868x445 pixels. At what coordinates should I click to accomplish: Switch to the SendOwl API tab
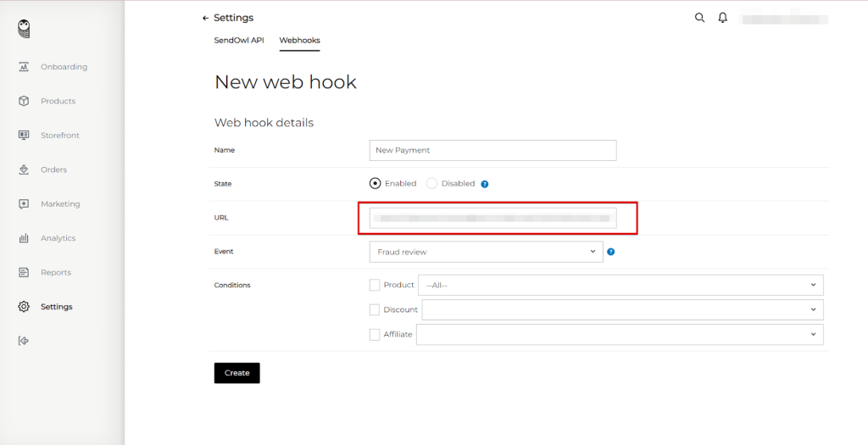pos(239,41)
